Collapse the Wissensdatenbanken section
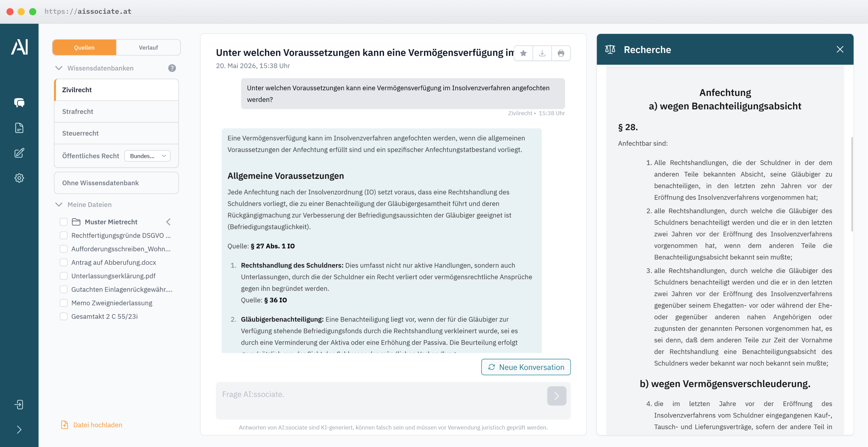Viewport: 868px width, 447px height. (59, 68)
